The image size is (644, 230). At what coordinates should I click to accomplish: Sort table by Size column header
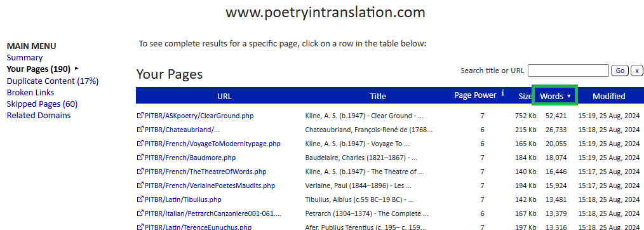pyautogui.click(x=525, y=96)
